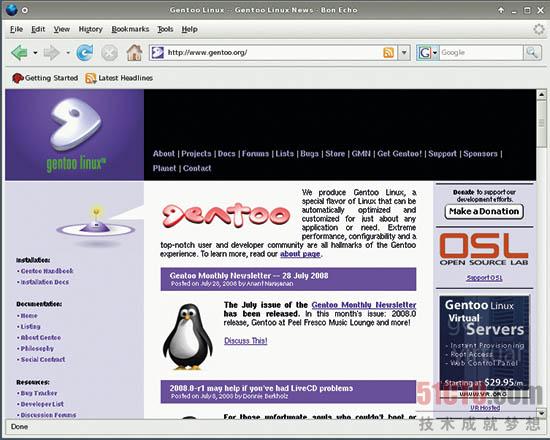The image size is (550, 440).
Task: Click the Support OSL link
Action: tap(484, 278)
